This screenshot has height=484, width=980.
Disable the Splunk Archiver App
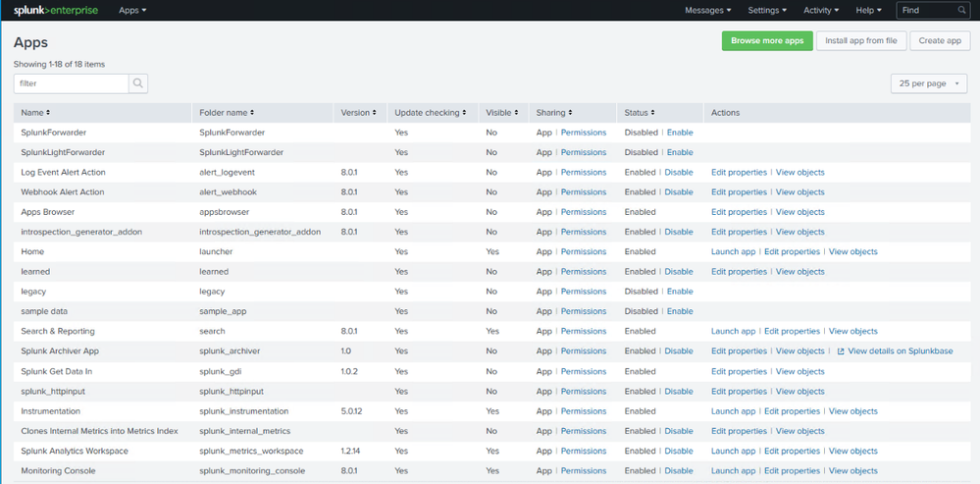coord(679,351)
